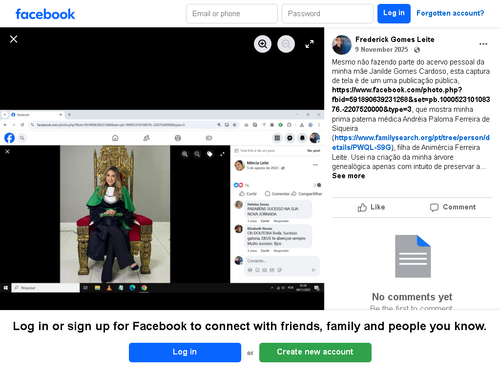Click the tag icon in embedded photo viewer
The width and height of the screenshot is (500, 375).
(210, 154)
